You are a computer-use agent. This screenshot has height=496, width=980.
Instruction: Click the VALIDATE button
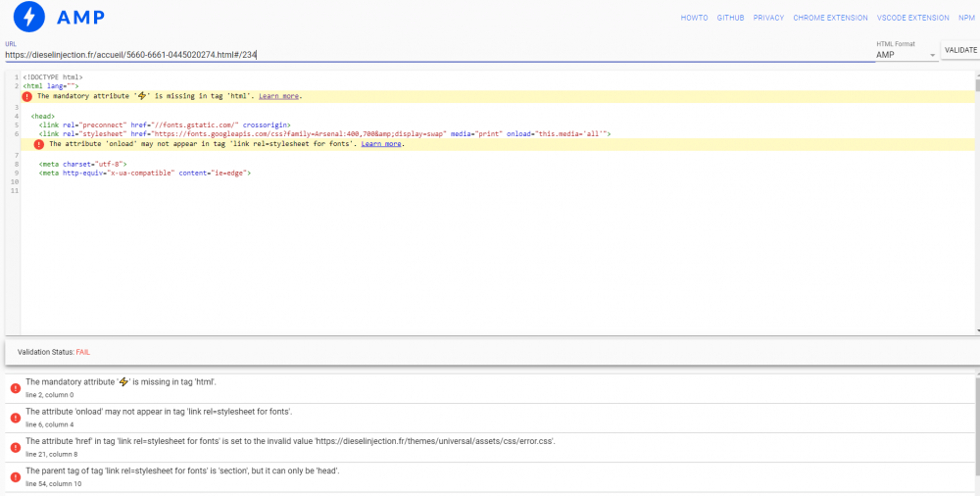(960, 50)
